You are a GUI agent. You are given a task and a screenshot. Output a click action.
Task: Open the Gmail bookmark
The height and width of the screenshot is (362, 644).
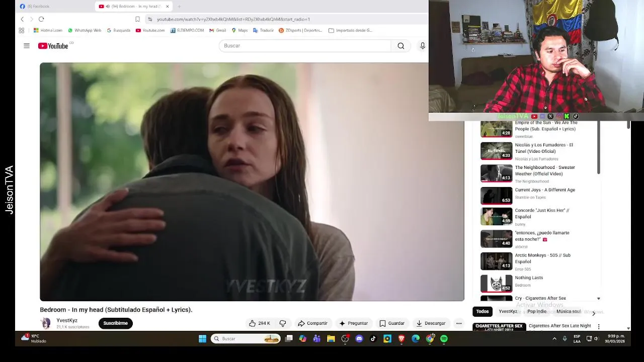point(218,30)
